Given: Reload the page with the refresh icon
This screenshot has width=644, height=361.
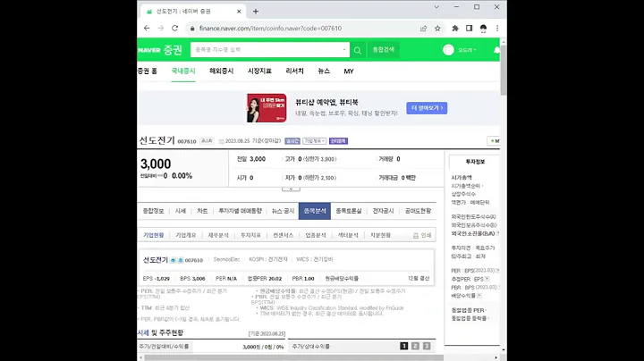Looking at the screenshot, I should pos(175,29).
